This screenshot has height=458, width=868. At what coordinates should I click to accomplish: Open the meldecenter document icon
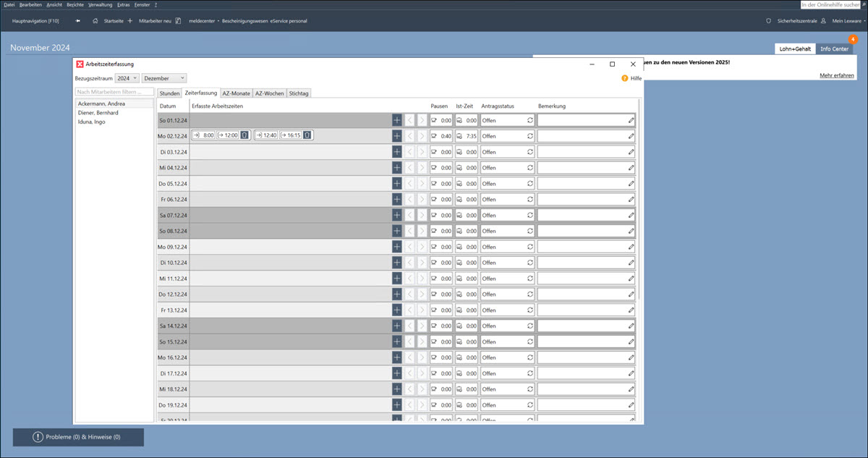point(178,21)
